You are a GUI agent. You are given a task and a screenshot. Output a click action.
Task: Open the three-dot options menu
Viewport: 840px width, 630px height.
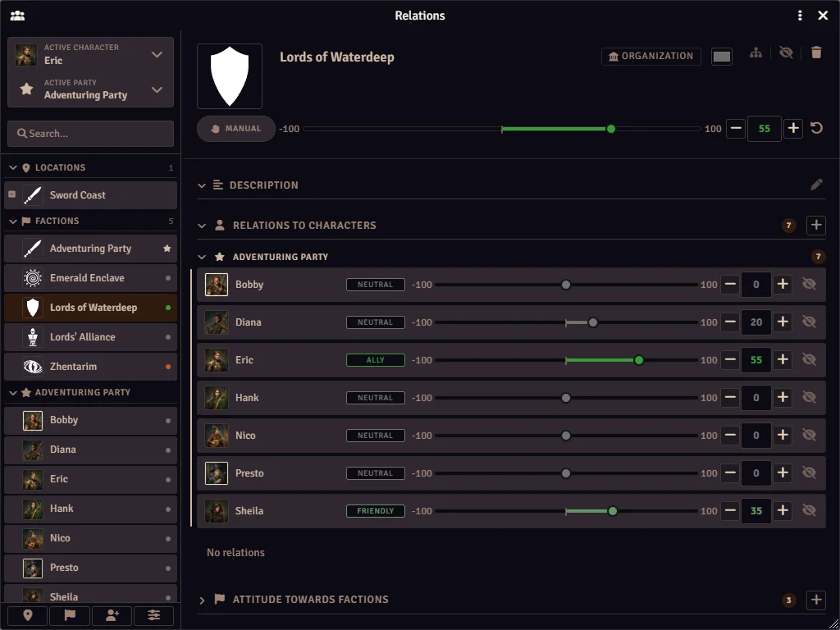pyautogui.click(x=800, y=16)
